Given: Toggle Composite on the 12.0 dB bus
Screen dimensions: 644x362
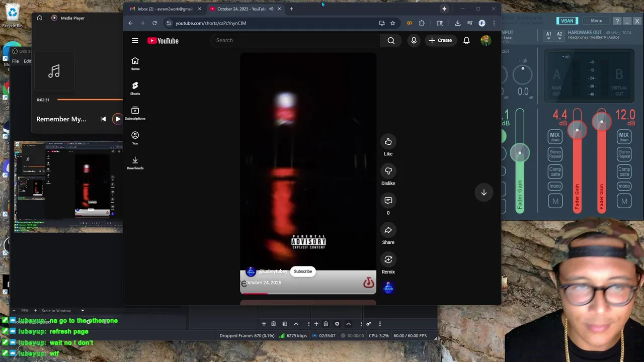Looking at the screenshot, I should 624,171.
